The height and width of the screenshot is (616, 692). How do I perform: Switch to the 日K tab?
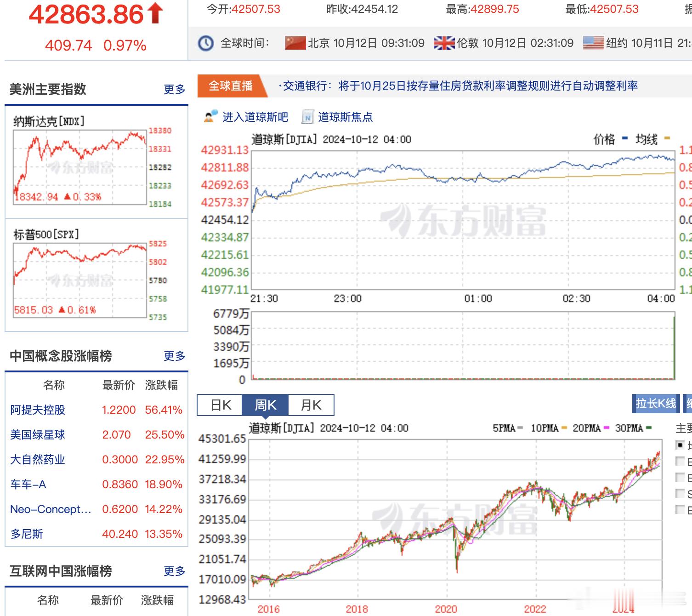click(220, 405)
